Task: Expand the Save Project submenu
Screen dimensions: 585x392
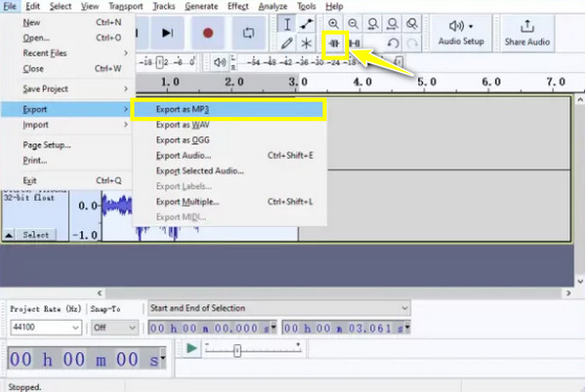Action: pyautogui.click(x=67, y=89)
